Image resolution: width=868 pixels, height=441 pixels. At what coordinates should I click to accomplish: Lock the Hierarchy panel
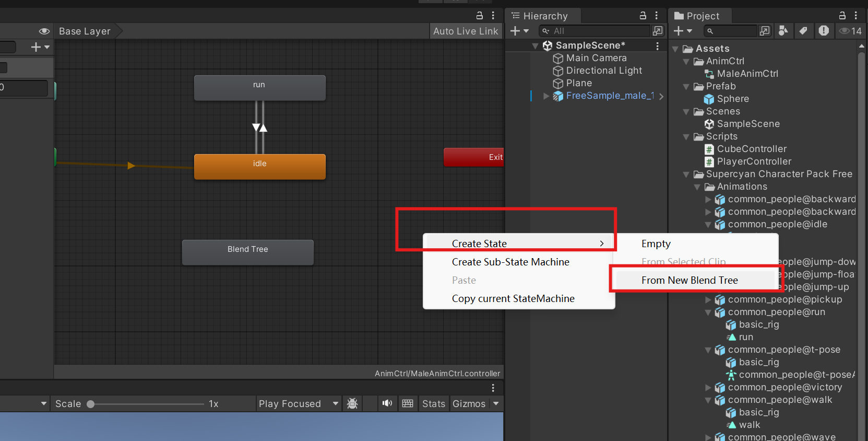click(x=643, y=16)
